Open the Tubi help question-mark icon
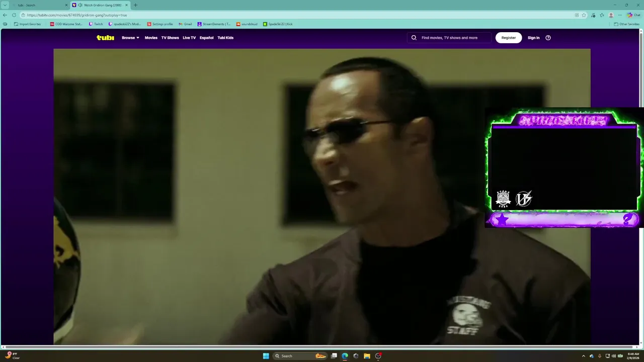Screen dimensions: 644x362 [x=548, y=38]
